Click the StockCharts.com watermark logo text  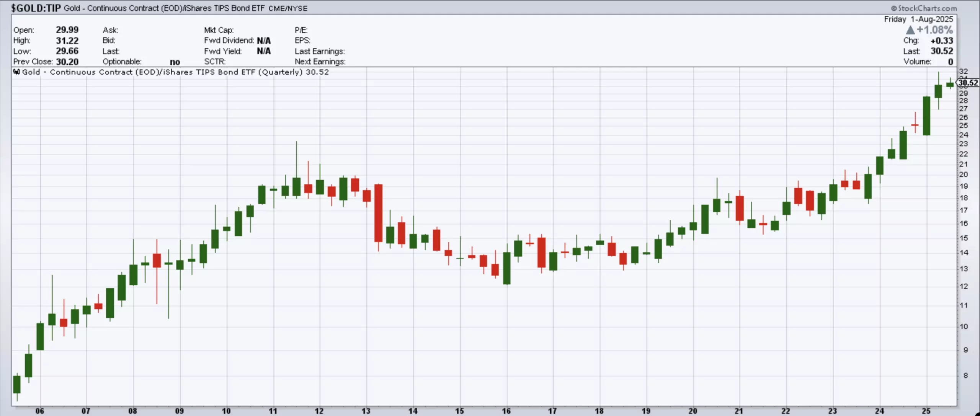coord(924,8)
